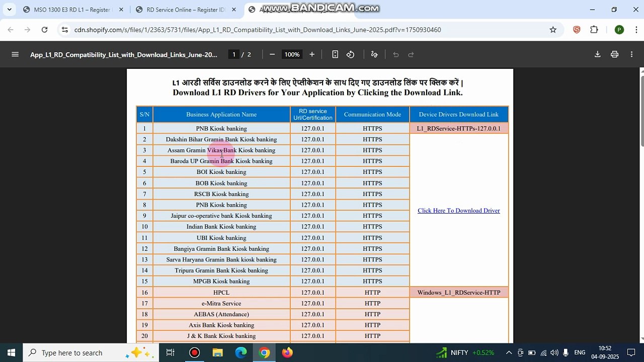This screenshot has width=644, height=362.
Task: Open the Chrome profile avatar P
Action: [619, 30]
